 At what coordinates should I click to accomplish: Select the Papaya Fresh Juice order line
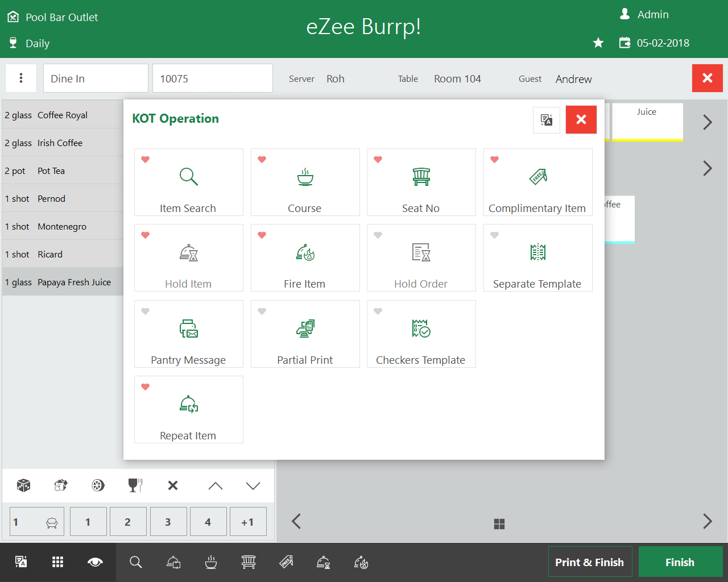coord(63,282)
